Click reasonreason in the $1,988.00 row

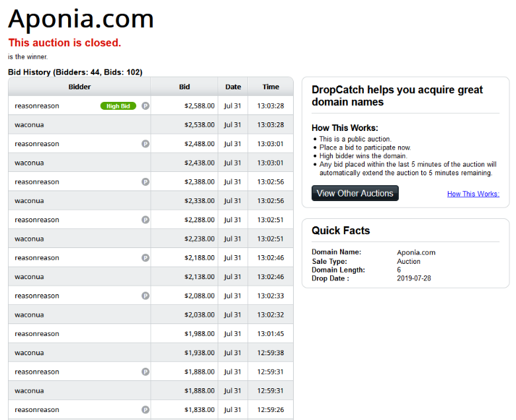point(37,334)
